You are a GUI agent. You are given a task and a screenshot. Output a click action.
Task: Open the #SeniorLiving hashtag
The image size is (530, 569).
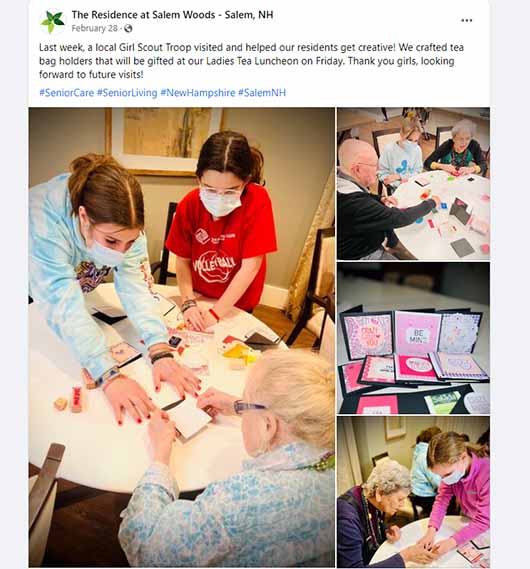pyautogui.click(x=127, y=93)
